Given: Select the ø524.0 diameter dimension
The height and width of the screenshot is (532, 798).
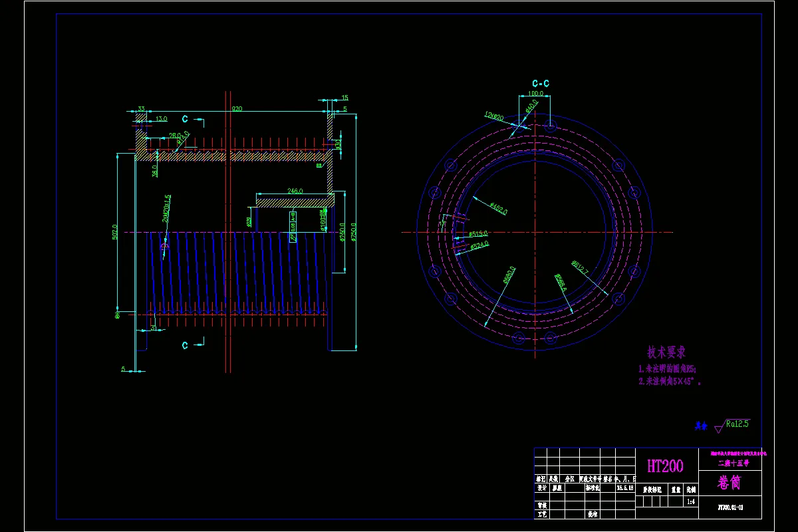Looking at the screenshot, I should (x=479, y=245).
